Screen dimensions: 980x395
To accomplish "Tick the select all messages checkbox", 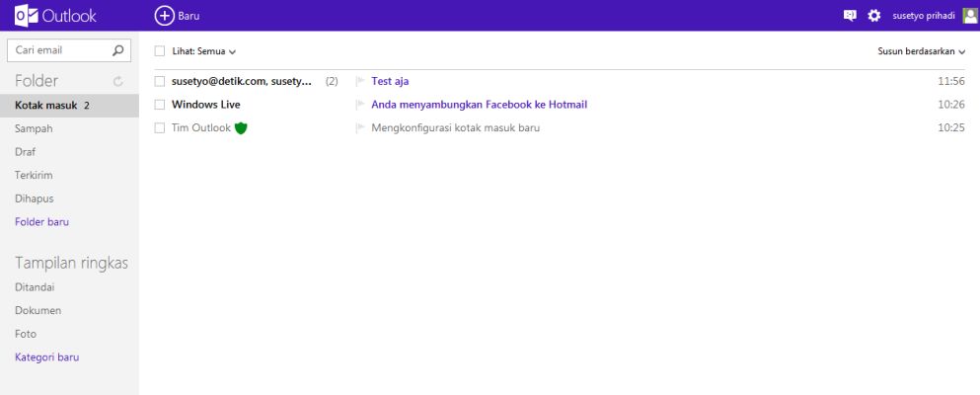I will tap(160, 50).
